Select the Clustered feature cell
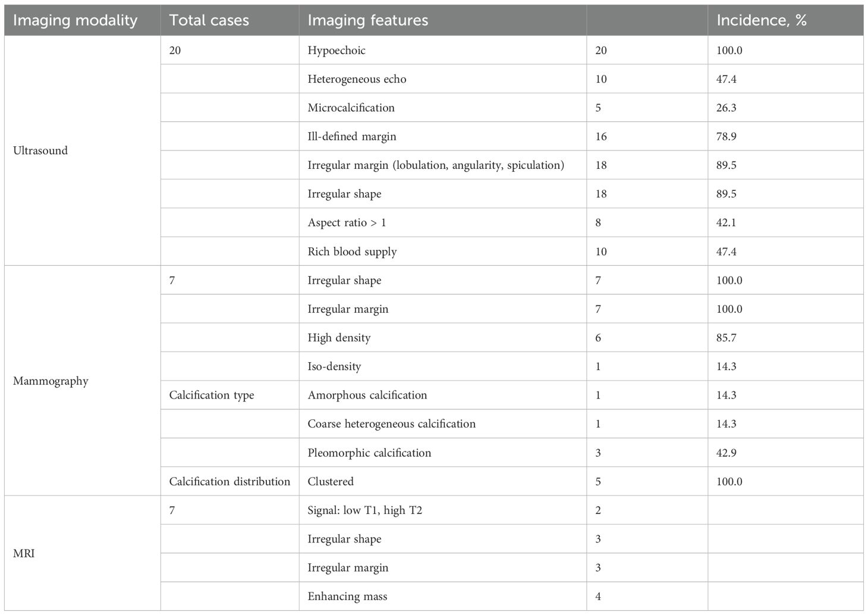Viewport: 868px width, 615px height. tap(331, 481)
